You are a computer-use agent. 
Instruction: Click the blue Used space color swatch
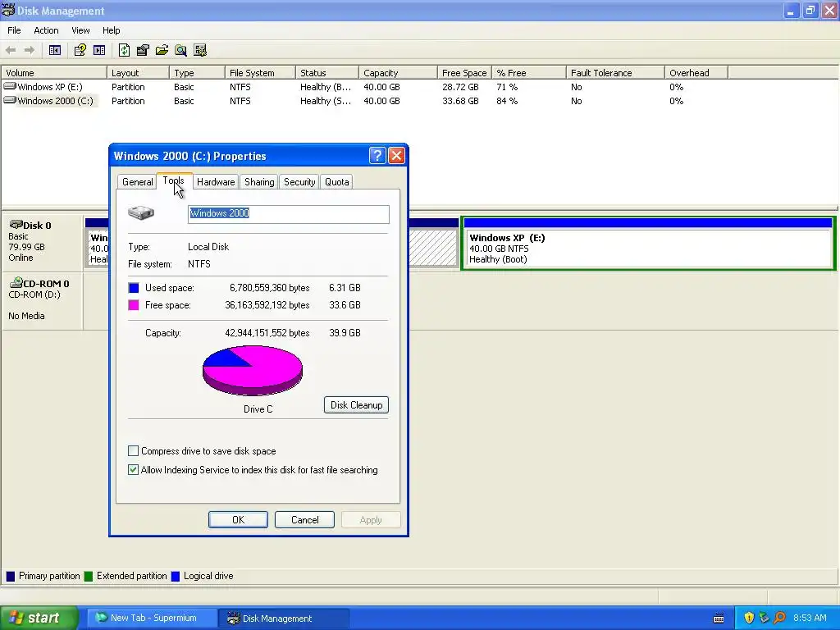(134, 288)
